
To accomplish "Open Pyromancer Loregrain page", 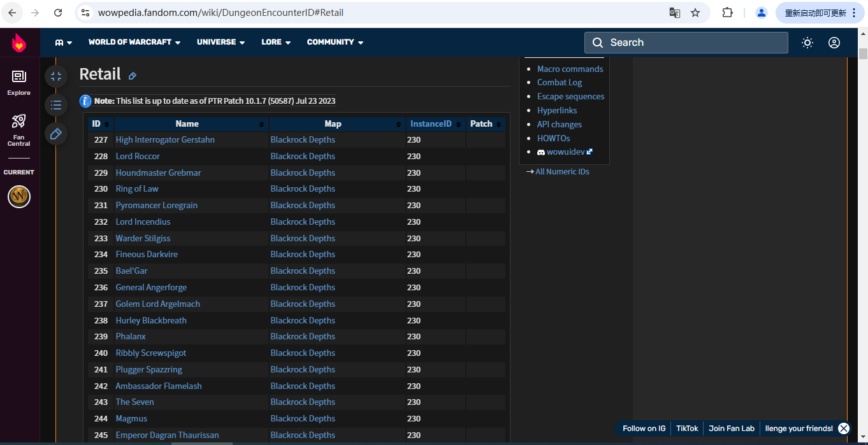I will [157, 205].
